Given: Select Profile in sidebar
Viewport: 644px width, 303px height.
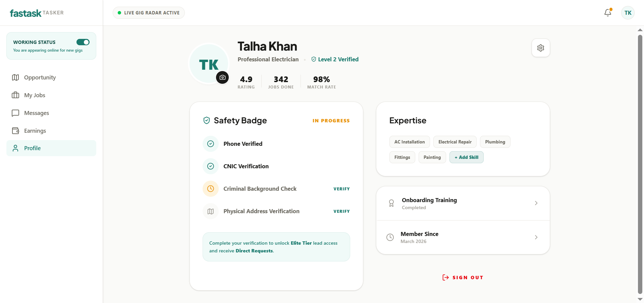Looking at the screenshot, I should (51, 148).
